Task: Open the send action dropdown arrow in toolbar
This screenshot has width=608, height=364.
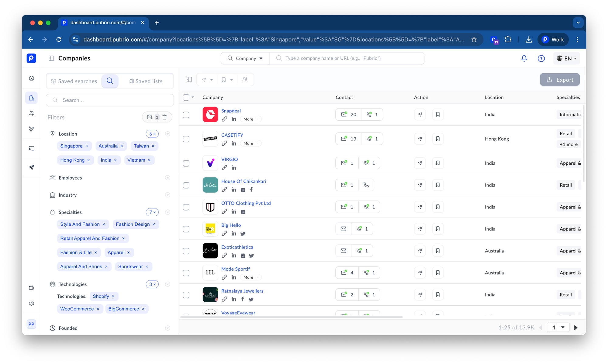Action: tap(212, 80)
